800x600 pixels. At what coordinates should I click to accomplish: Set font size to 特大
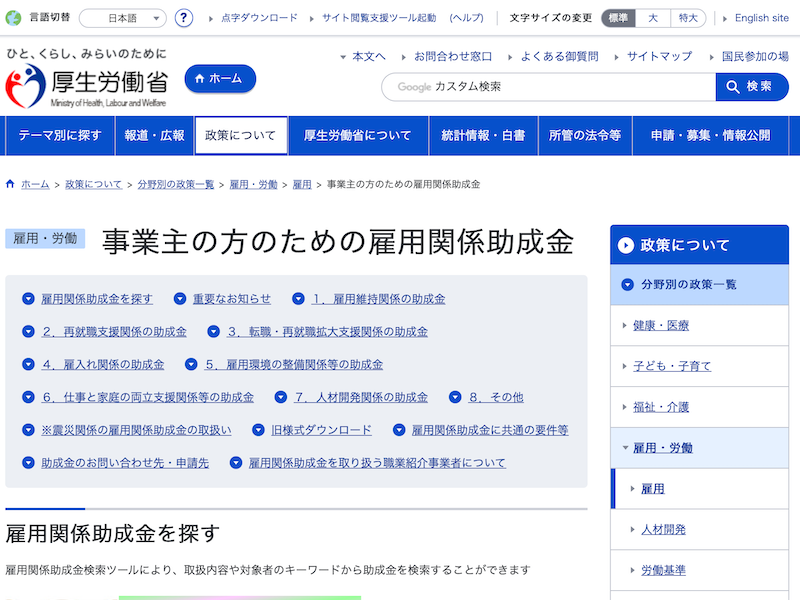[688, 18]
